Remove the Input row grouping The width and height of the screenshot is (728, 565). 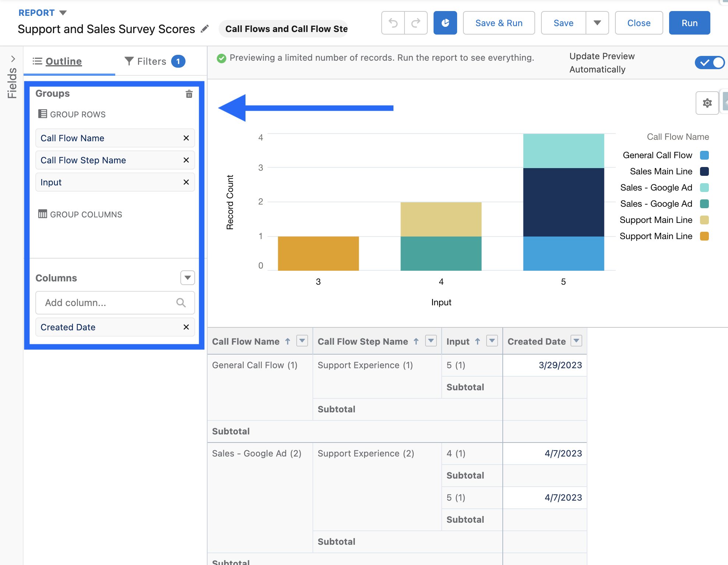[186, 182]
